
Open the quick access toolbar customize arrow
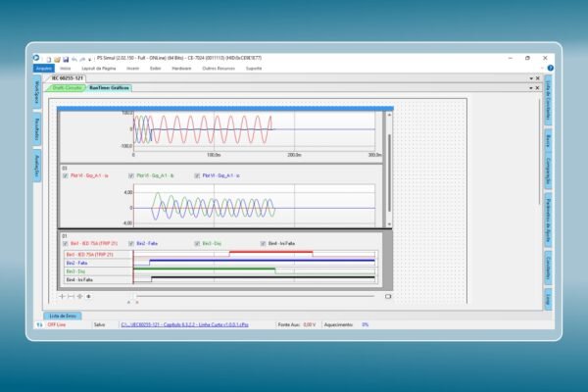pyautogui.click(x=89, y=60)
